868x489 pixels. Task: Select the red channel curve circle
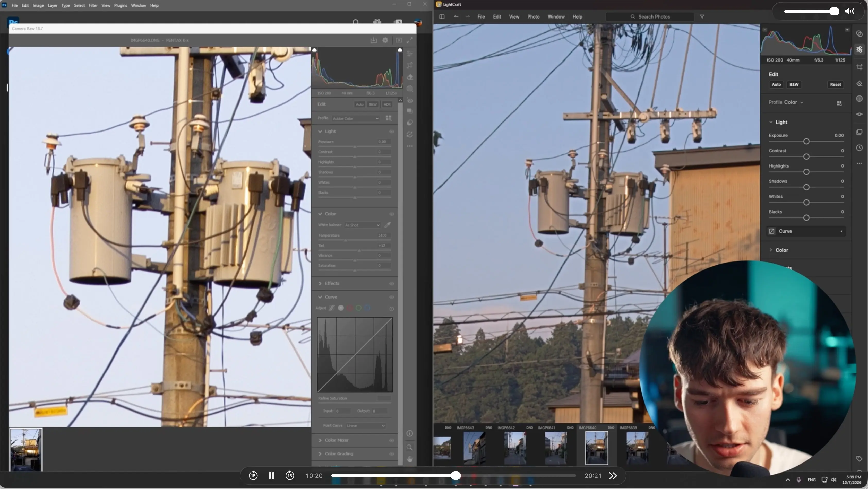click(x=350, y=308)
